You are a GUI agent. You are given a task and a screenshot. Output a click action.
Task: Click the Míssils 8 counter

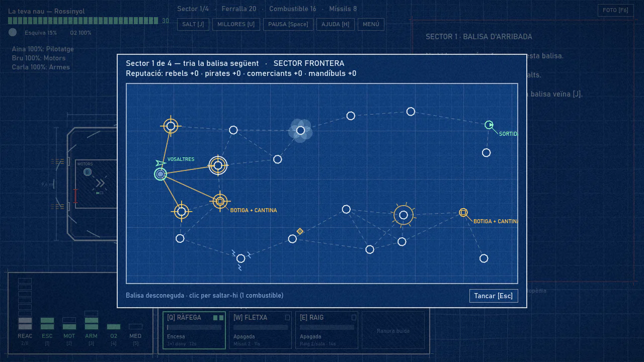(x=343, y=9)
